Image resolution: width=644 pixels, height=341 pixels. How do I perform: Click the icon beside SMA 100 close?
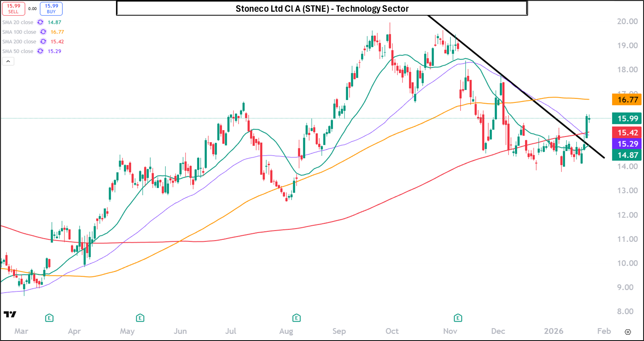pos(43,32)
